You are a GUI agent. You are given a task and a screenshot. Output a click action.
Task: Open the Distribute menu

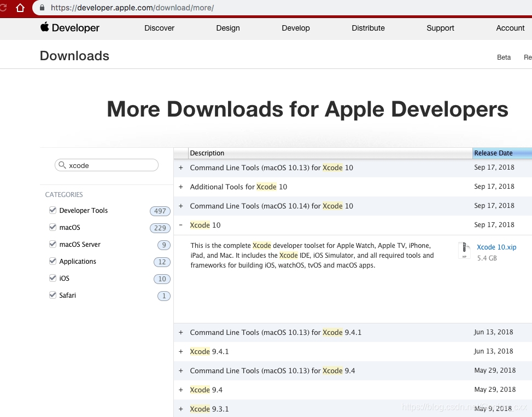(368, 28)
